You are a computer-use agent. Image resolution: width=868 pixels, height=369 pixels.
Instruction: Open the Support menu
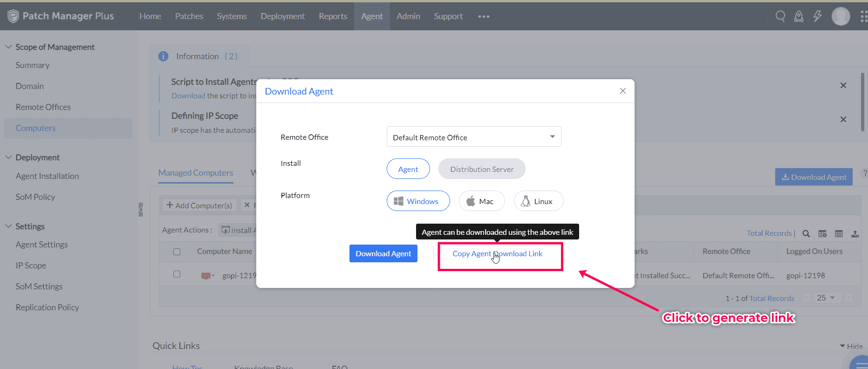(x=449, y=16)
